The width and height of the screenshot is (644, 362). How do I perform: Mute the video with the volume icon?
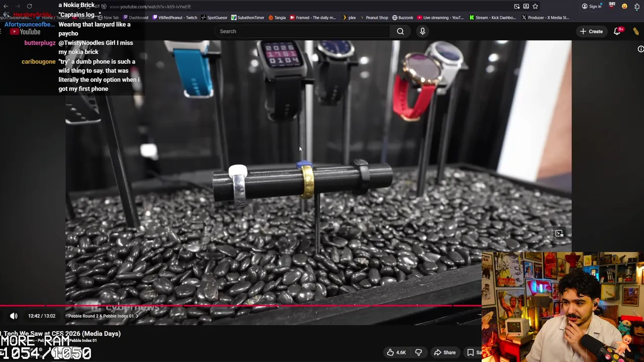click(14, 316)
